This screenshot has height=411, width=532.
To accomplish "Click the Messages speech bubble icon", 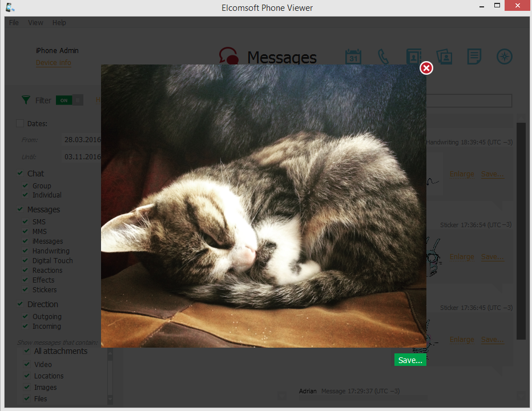I will (x=228, y=57).
